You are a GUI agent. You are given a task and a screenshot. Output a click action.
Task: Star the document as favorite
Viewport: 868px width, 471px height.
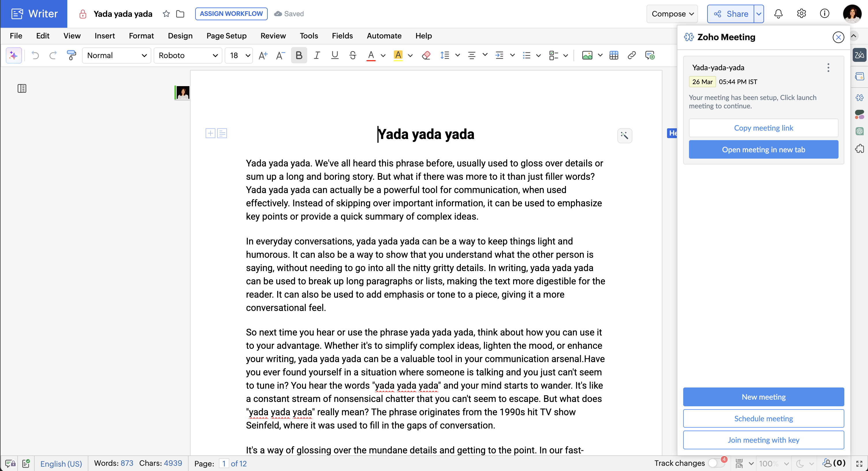pyautogui.click(x=166, y=14)
